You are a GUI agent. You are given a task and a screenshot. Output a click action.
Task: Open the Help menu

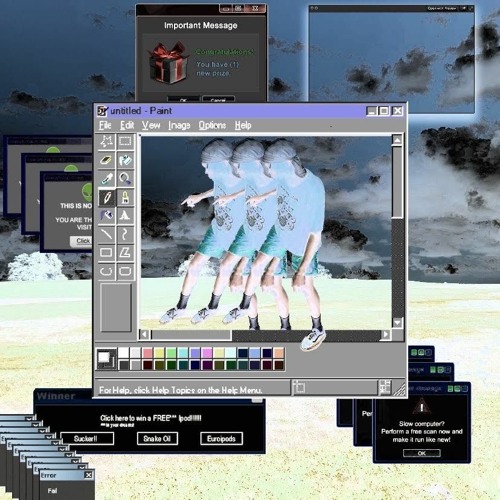[x=243, y=125]
